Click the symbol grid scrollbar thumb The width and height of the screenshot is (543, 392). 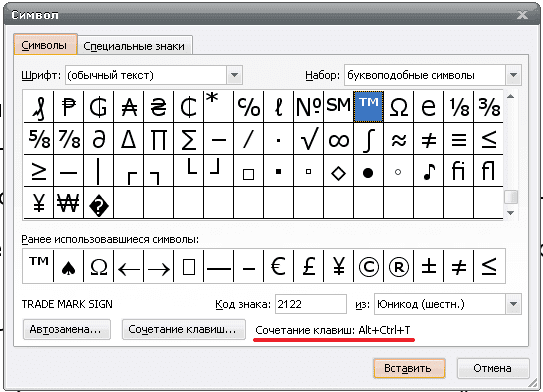[510, 197]
